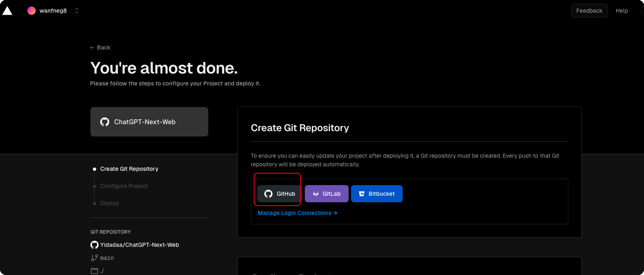Screen dimensions: 644x275
Task: Click the git branch icon beside main
Action: [x=95, y=258]
